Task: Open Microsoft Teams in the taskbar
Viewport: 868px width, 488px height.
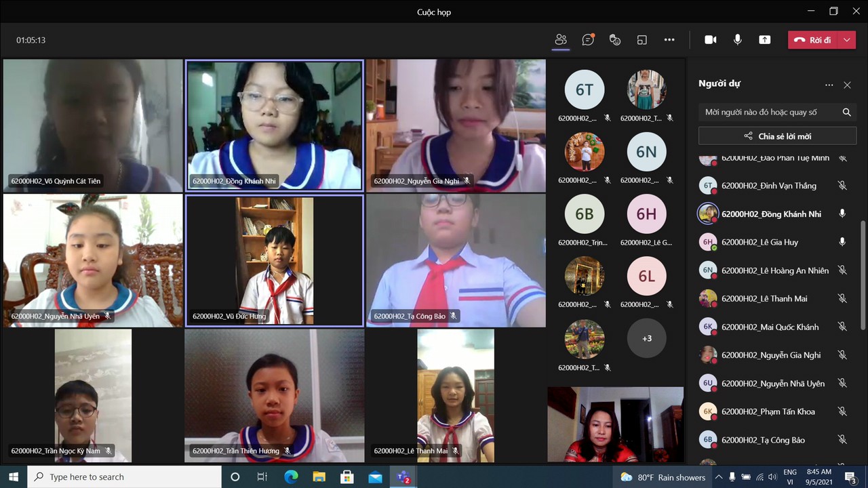Action: pyautogui.click(x=403, y=477)
